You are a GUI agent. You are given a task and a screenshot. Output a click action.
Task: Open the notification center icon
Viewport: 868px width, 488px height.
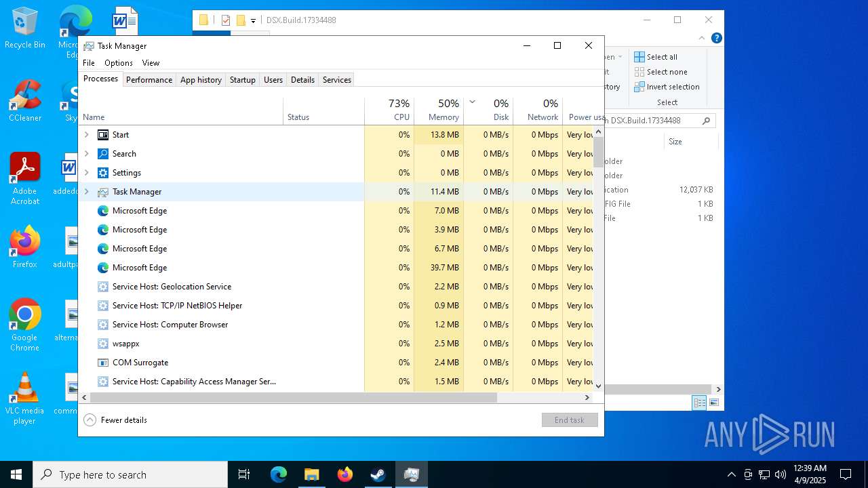(846, 474)
